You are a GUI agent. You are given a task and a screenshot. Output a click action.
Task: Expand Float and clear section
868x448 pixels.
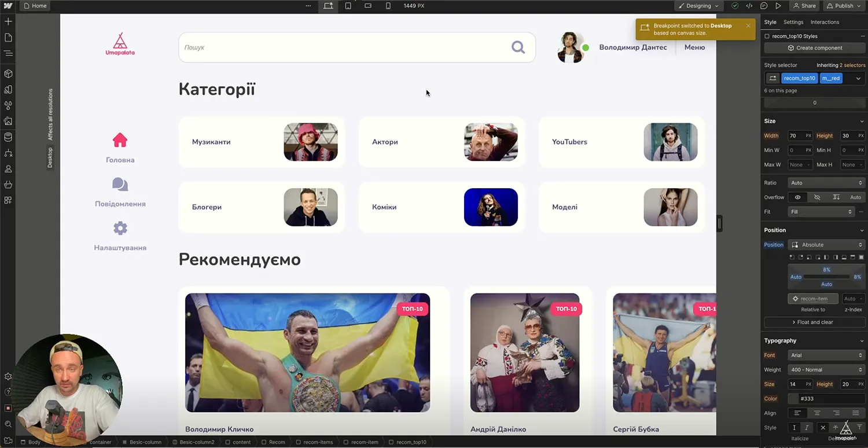814,322
